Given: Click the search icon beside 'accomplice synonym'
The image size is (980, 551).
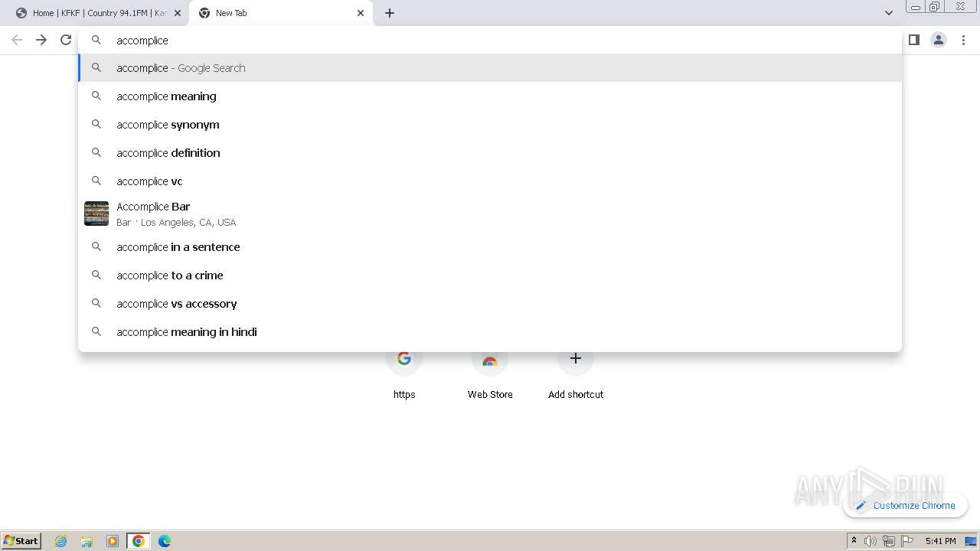Looking at the screenshot, I should tap(96, 124).
